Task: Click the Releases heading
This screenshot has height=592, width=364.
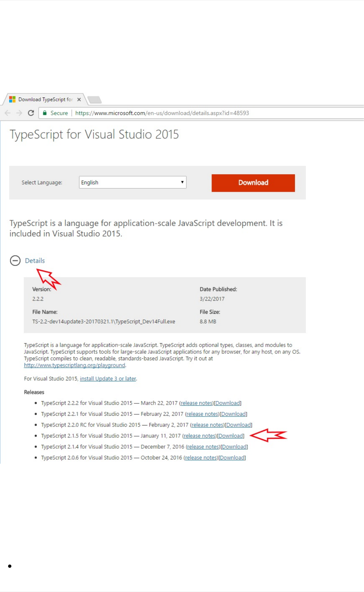Action: [34, 392]
